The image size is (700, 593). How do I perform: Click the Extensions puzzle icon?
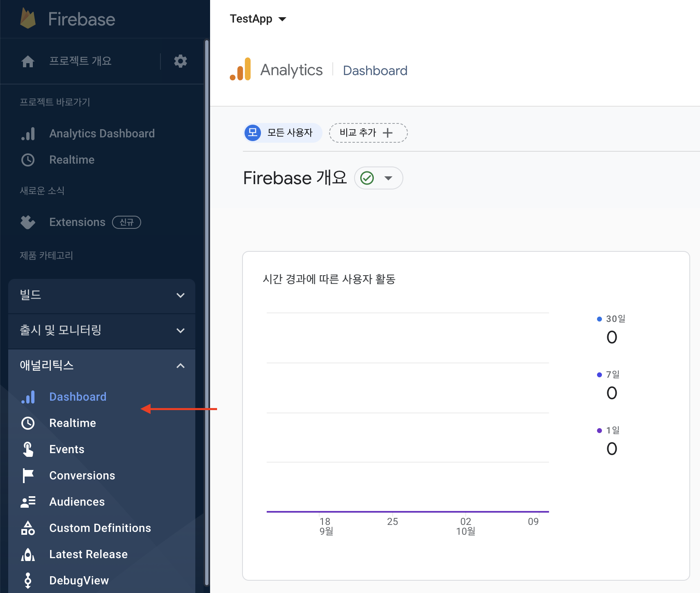tap(28, 222)
